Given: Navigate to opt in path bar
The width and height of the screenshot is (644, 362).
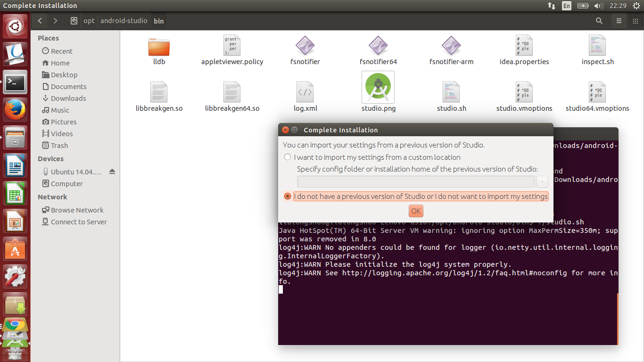Looking at the screenshot, I should coord(89,21).
